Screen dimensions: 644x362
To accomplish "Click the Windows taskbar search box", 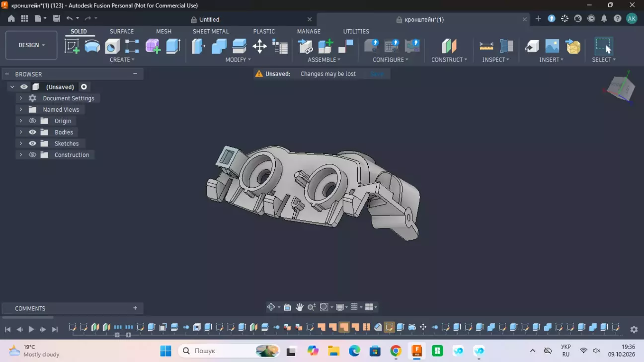I will [230, 351].
